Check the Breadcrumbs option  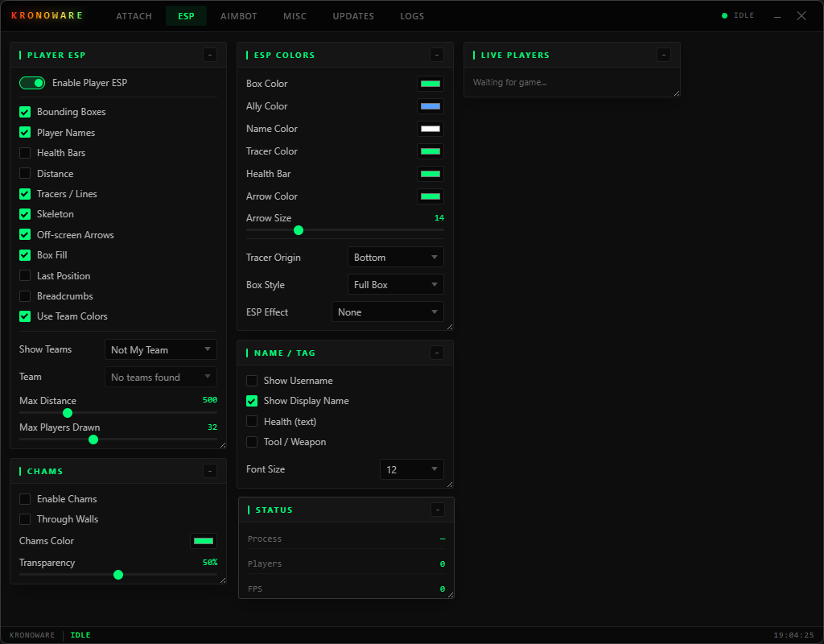25,296
